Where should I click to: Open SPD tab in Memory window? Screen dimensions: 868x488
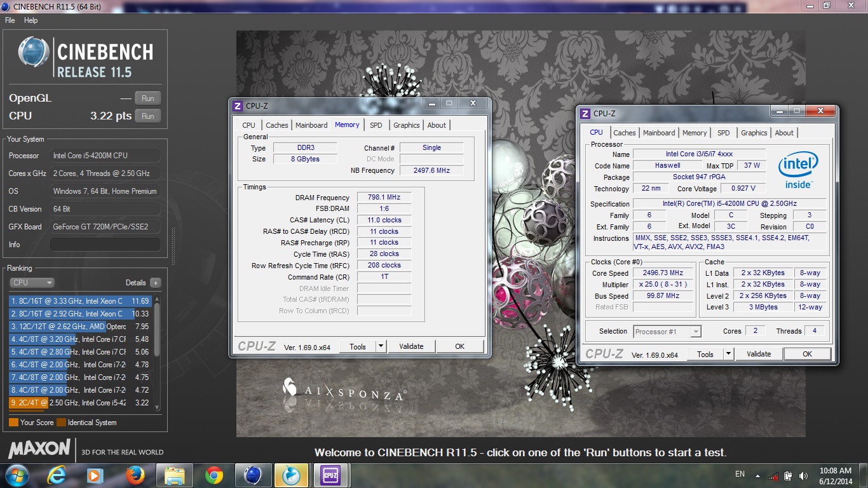point(376,125)
